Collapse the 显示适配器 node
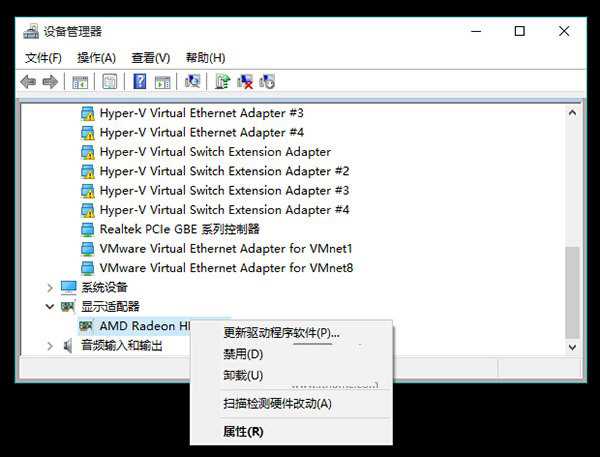 point(50,307)
